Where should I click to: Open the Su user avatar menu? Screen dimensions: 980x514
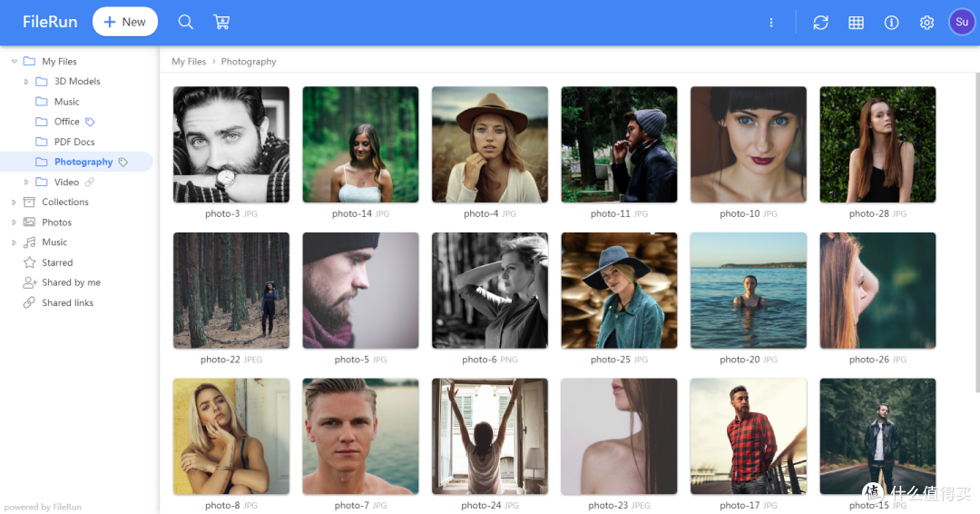(x=962, y=22)
